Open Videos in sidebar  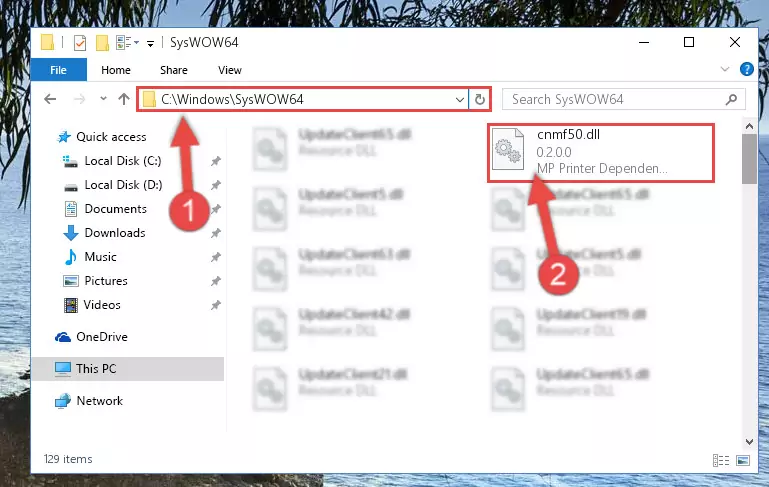tap(102, 305)
